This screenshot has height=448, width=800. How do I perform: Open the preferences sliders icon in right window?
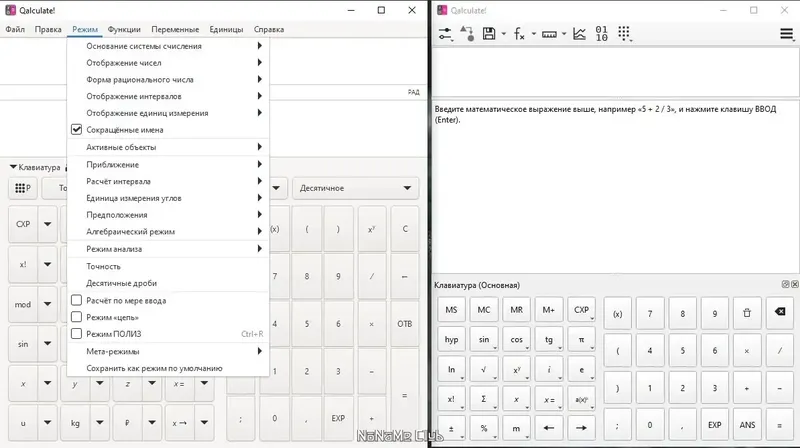click(x=445, y=34)
